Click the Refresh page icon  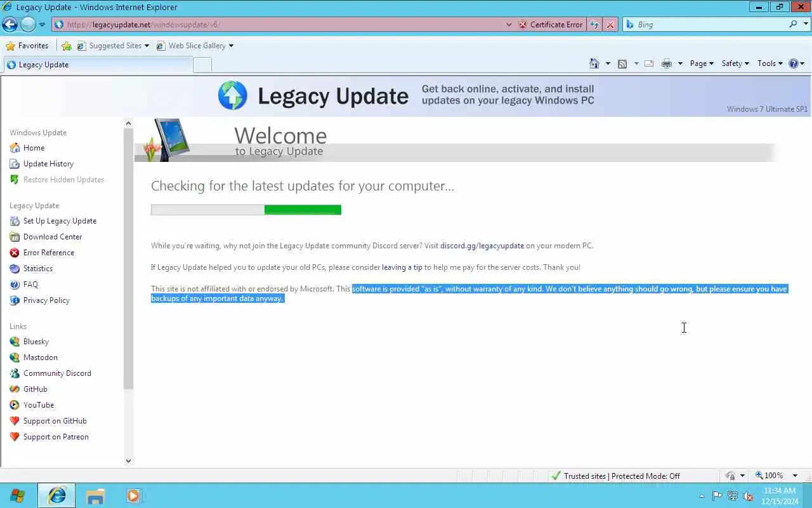coord(594,25)
